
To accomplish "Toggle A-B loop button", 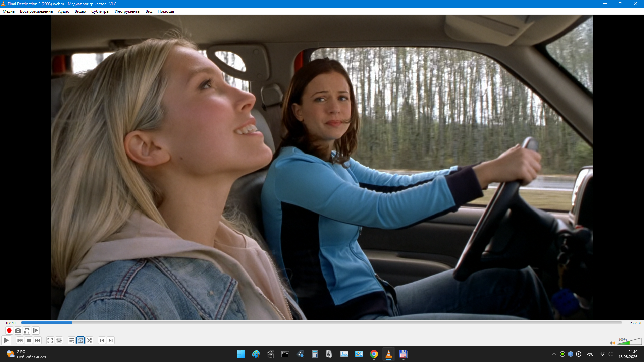I will (27, 330).
